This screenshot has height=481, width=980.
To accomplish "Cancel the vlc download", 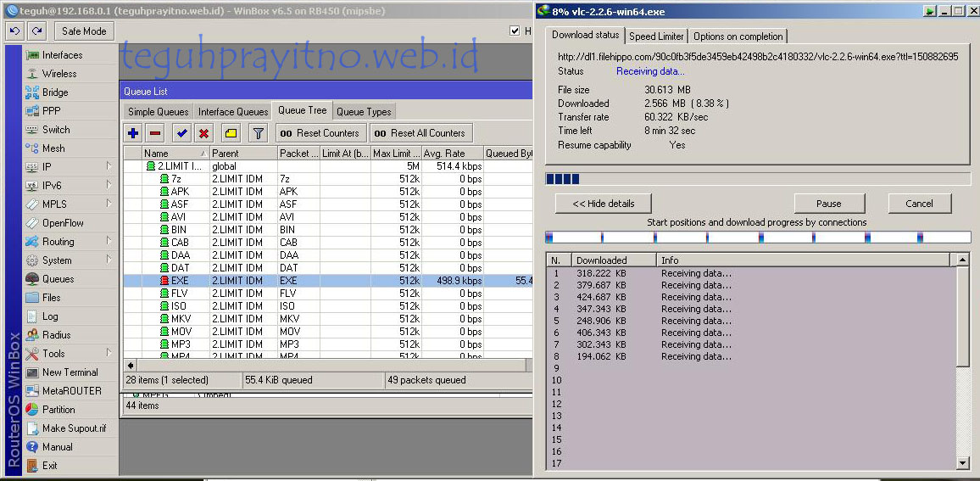I will click(x=919, y=204).
